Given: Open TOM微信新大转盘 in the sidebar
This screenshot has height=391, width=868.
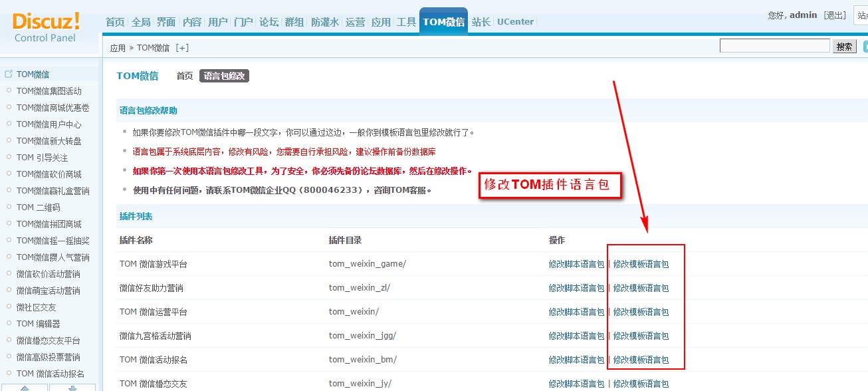Looking at the screenshot, I should [49, 141].
